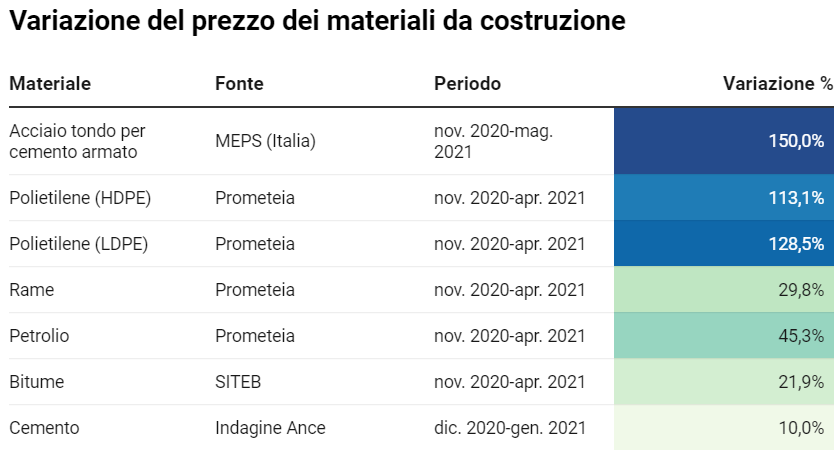Image resolution: width=839 pixels, height=468 pixels.
Task: Click the 21,9% pale green cell
Action: pyautogui.click(x=724, y=382)
